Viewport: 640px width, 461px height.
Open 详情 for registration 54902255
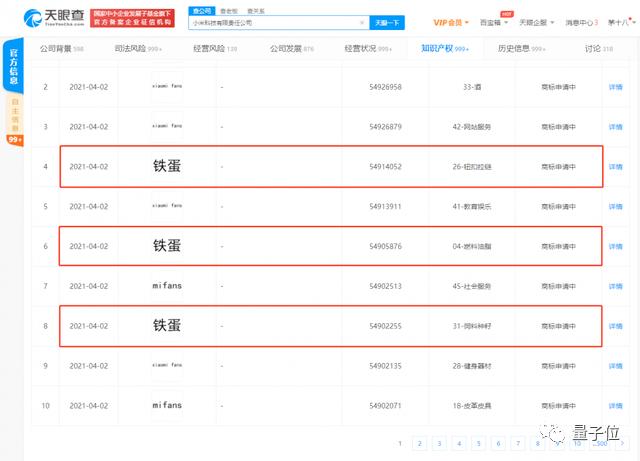click(x=616, y=326)
